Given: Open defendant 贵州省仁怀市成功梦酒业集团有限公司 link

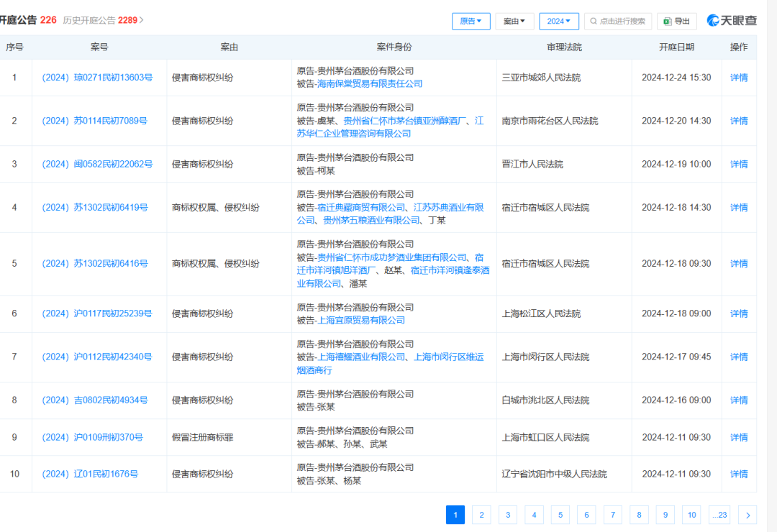Looking at the screenshot, I should 392,257.
